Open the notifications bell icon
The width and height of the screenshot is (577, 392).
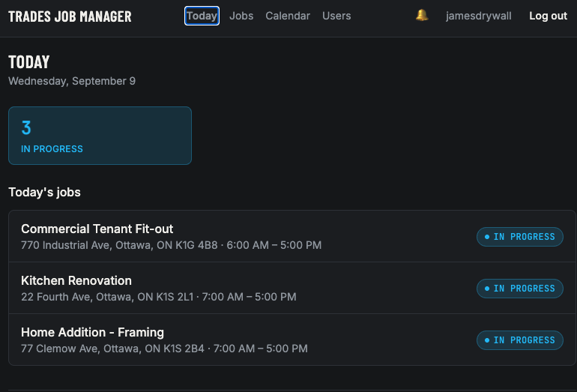coord(422,16)
